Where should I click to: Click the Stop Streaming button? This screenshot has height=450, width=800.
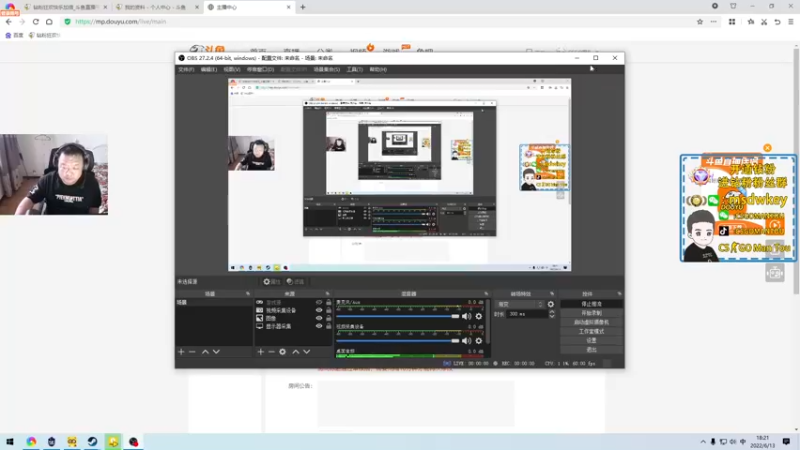(591, 304)
